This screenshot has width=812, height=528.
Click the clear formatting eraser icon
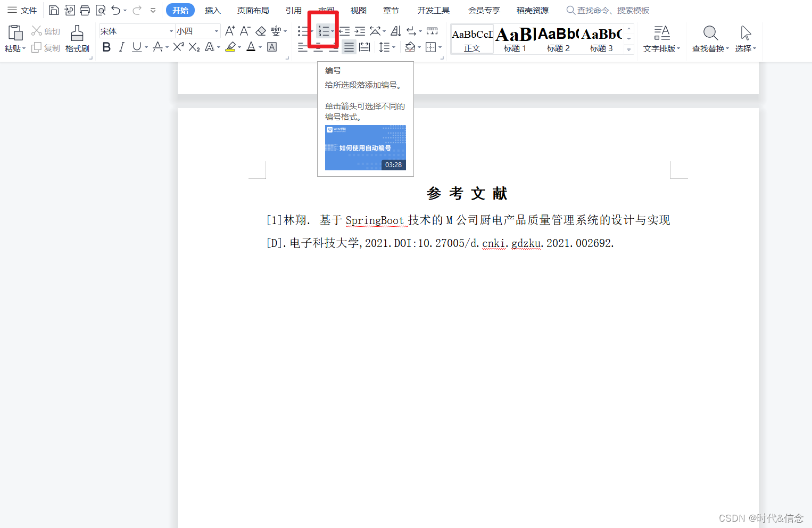[x=261, y=31]
